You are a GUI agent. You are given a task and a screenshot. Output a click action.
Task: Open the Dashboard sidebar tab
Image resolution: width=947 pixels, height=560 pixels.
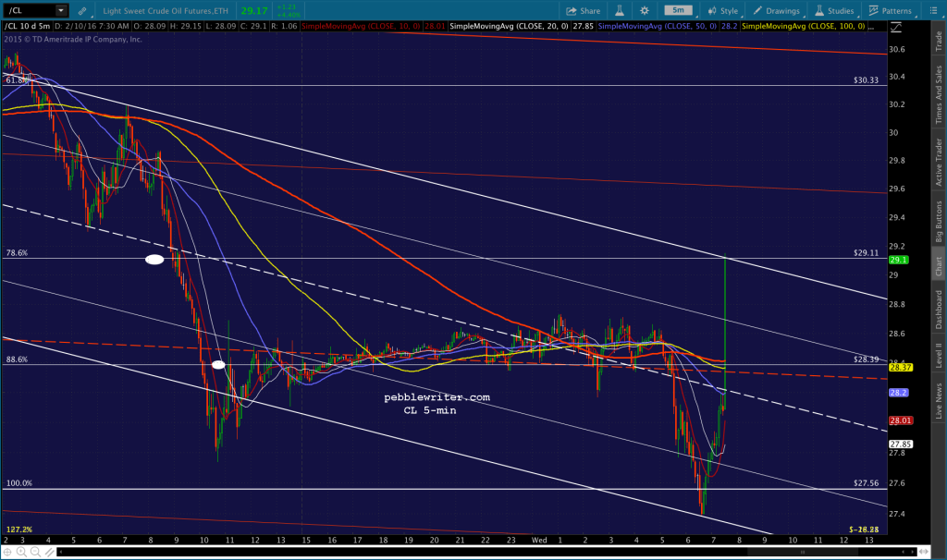[939, 310]
